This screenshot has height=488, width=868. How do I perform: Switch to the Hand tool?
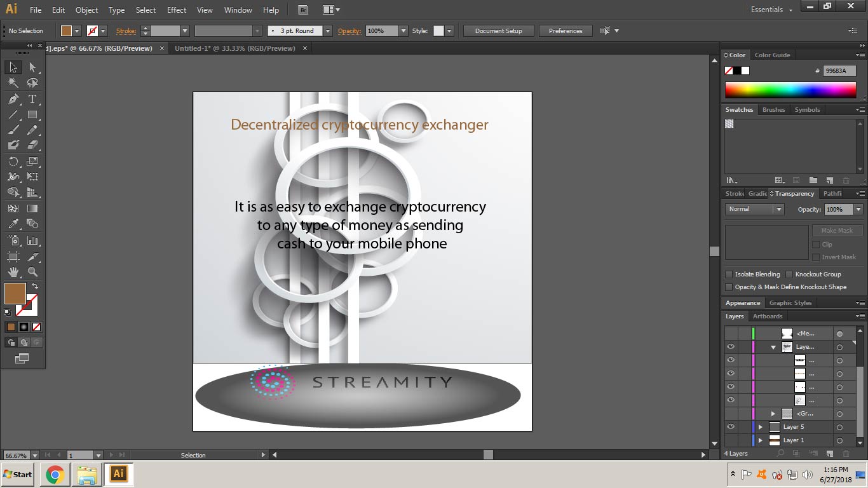point(13,272)
